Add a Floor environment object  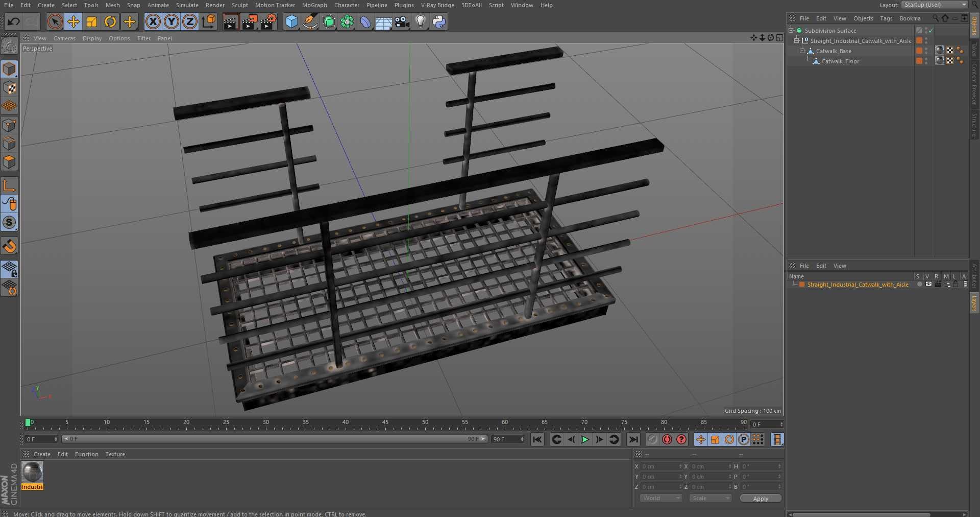[x=384, y=21]
